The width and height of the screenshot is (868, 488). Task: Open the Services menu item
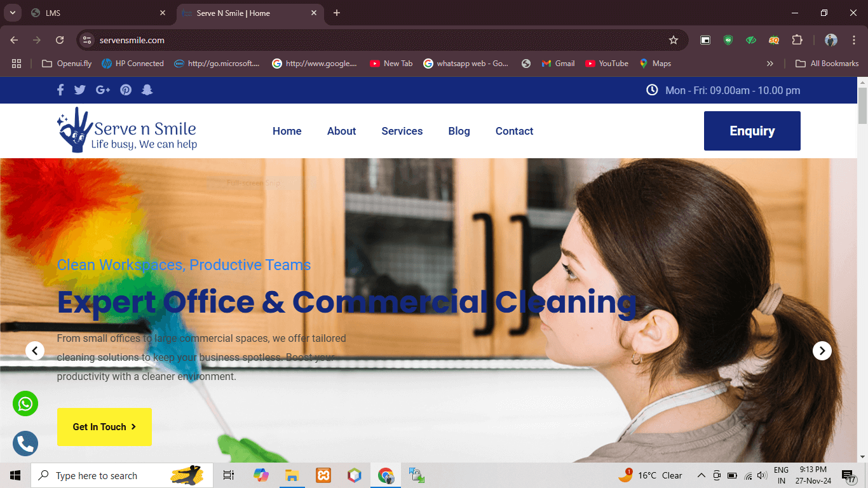click(x=402, y=131)
